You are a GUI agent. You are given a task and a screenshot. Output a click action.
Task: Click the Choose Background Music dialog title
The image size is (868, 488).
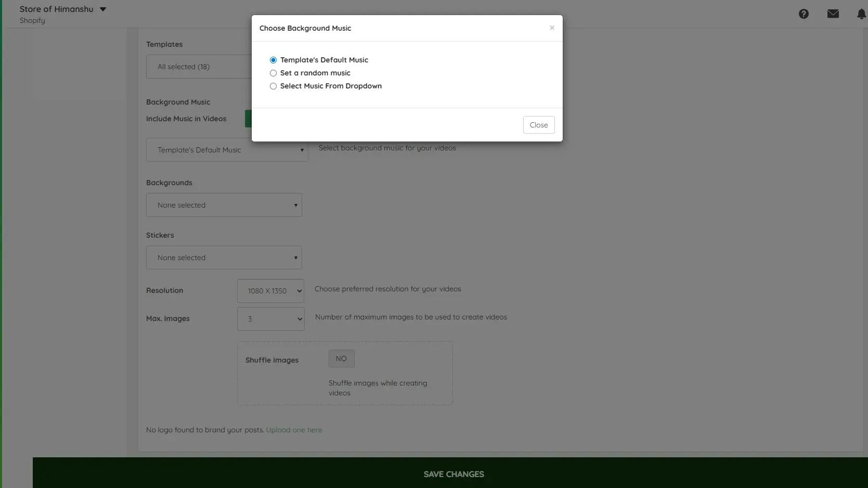click(305, 28)
